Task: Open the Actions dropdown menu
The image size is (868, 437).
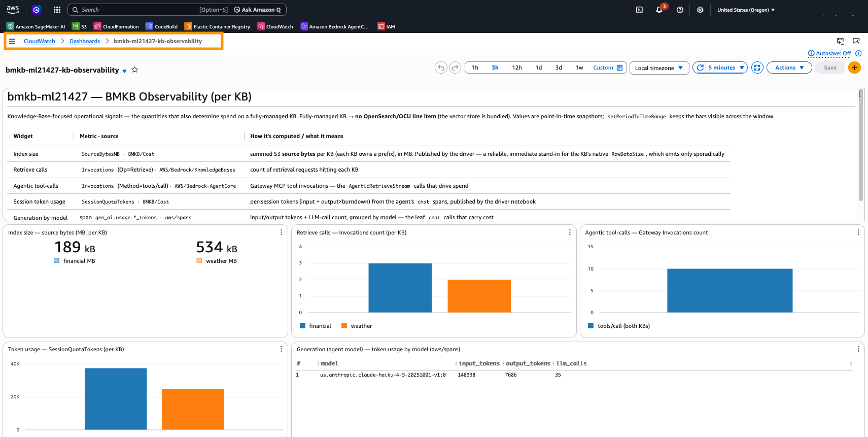Action: click(789, 68)
